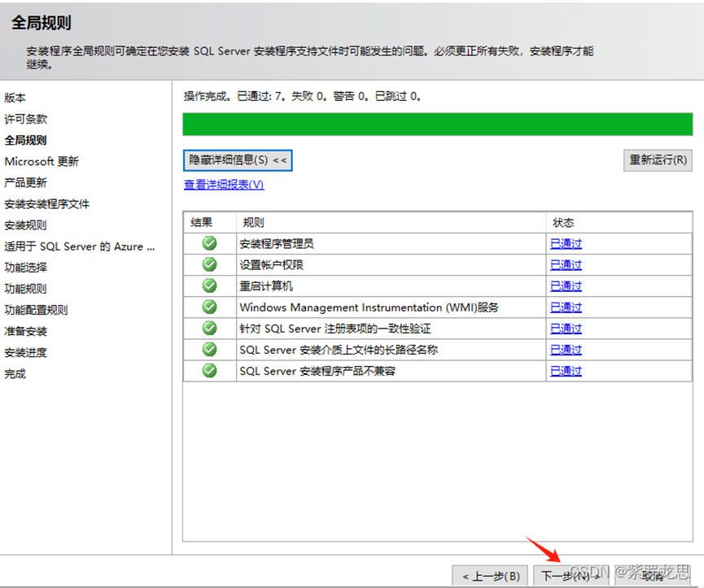Select SQL Server 安装程序产品不兼容 text
This screenshot has height=588, width=704.
point(317,371)
